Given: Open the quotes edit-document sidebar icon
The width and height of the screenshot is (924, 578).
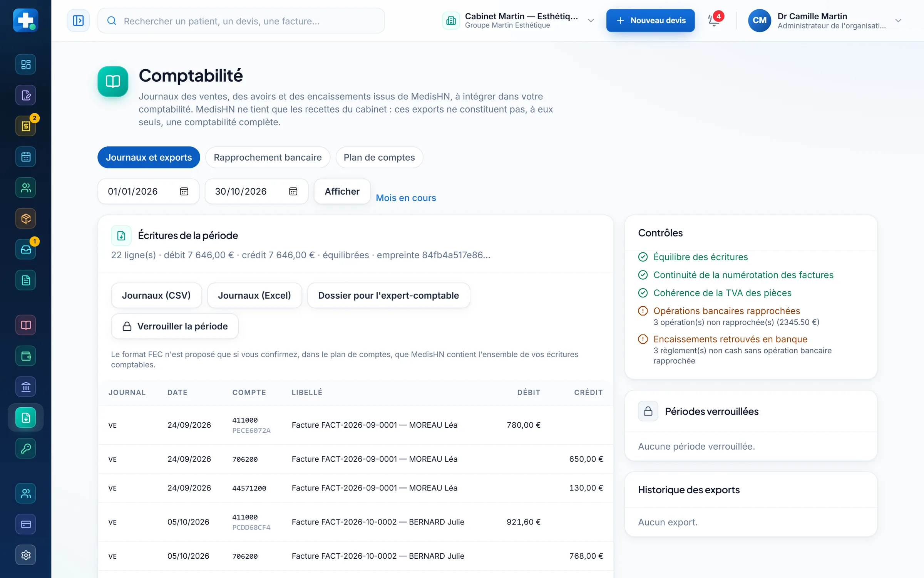Looking at the screenshot, I should point(26,95).
